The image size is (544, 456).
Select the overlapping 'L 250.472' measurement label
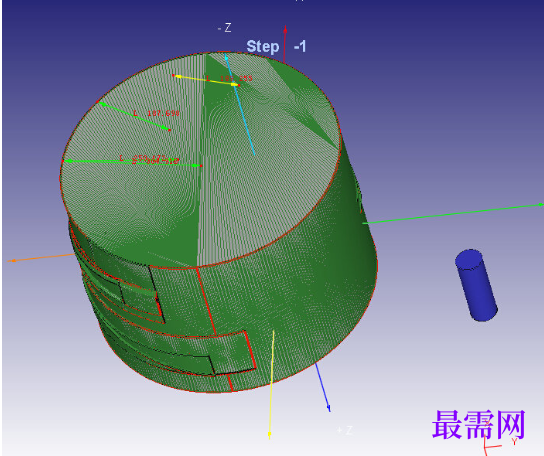coord(149,159)
